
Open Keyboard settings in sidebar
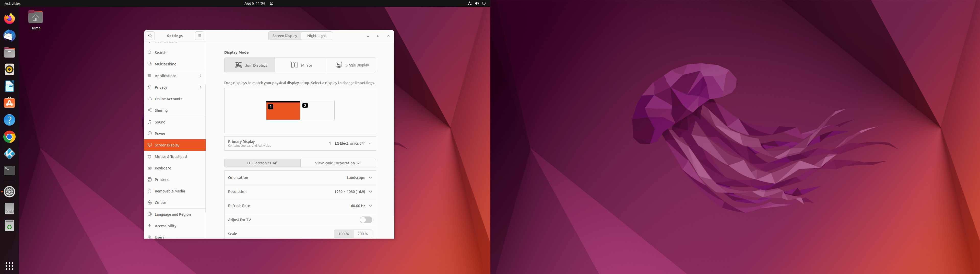(175, 168)
